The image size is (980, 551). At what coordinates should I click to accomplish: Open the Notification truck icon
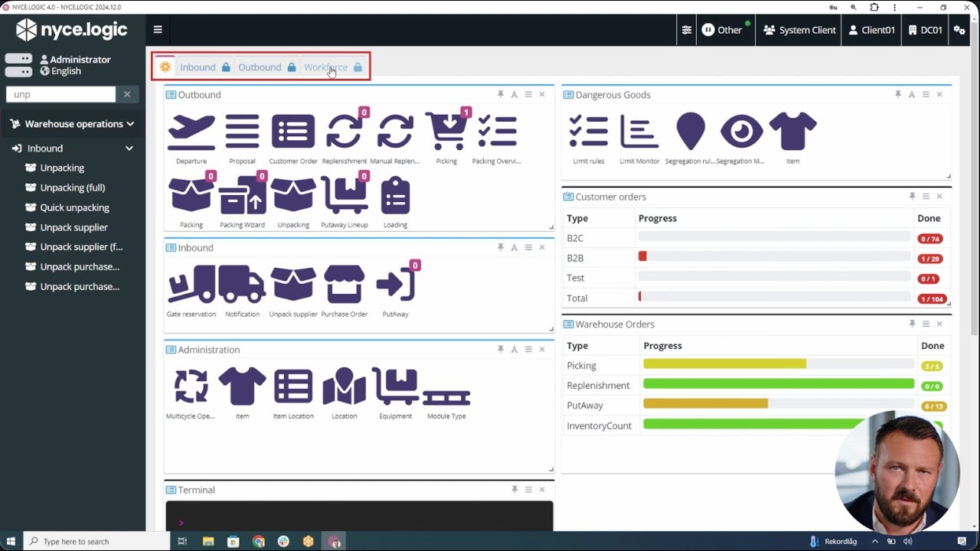242,285
